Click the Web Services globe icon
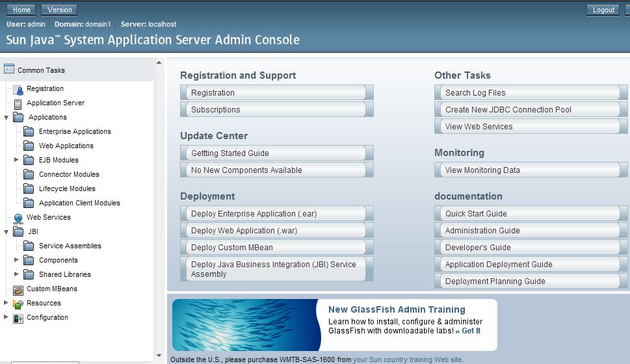 [18, 218]
